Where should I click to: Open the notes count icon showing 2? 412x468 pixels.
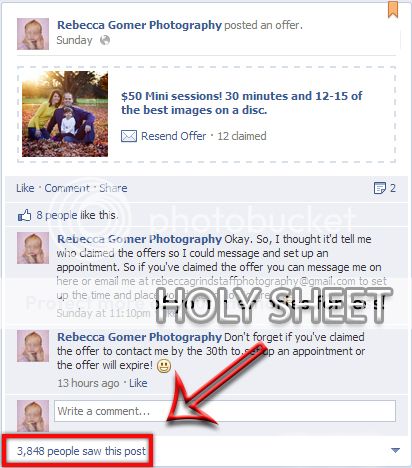[379, 188]
